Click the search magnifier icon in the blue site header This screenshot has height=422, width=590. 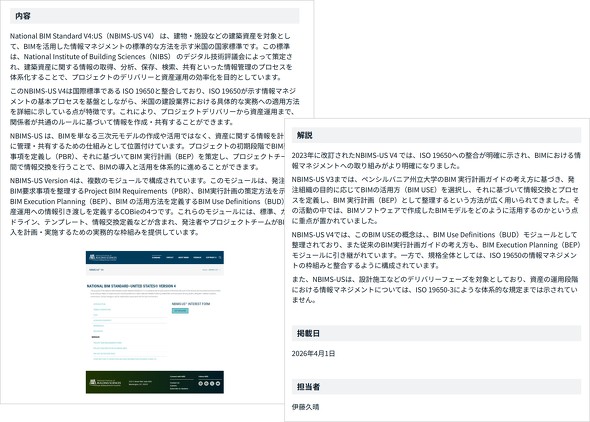[x=220, y=257]
